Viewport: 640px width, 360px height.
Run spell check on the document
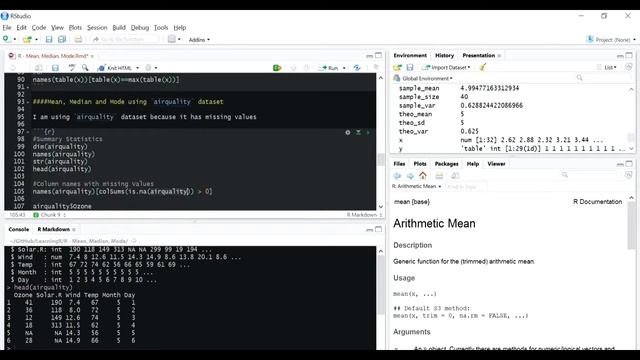point(72,68)
